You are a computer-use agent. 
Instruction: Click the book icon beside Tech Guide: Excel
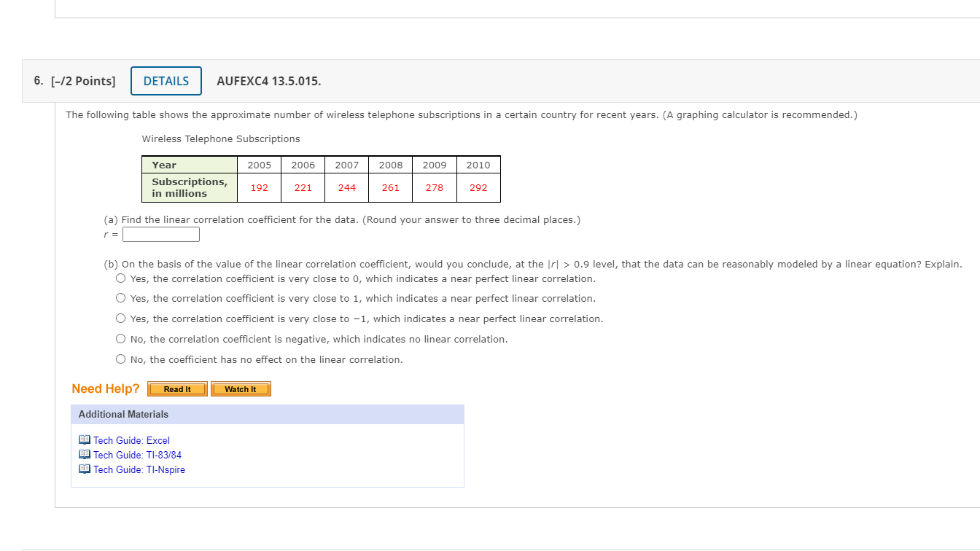[83, 439]
